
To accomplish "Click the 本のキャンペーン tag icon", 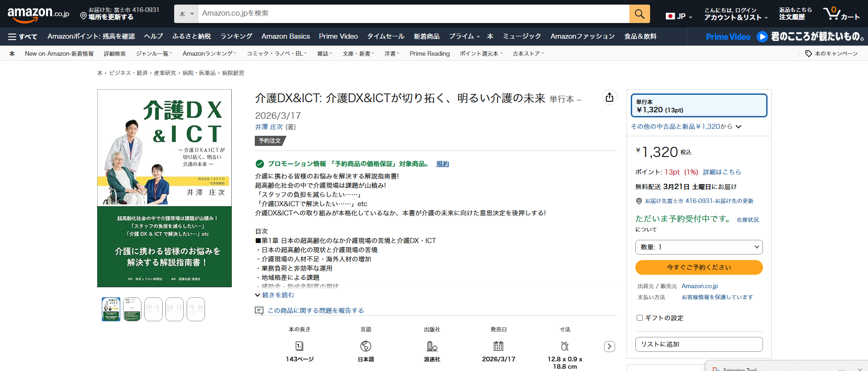I will pos(809,54).
